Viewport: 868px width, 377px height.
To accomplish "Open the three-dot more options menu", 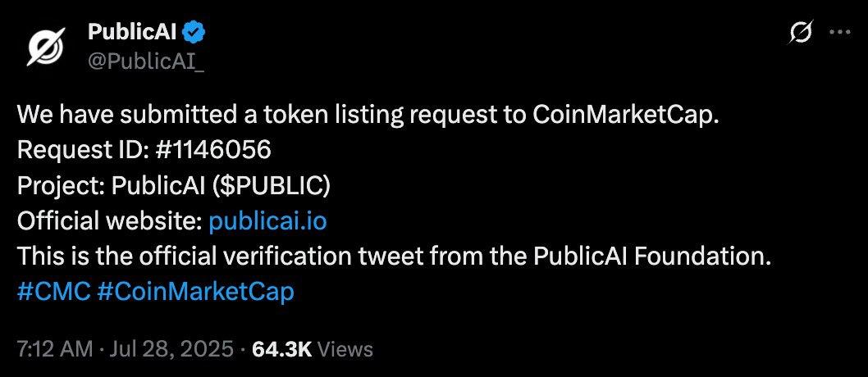I will (x=840, y=33).
